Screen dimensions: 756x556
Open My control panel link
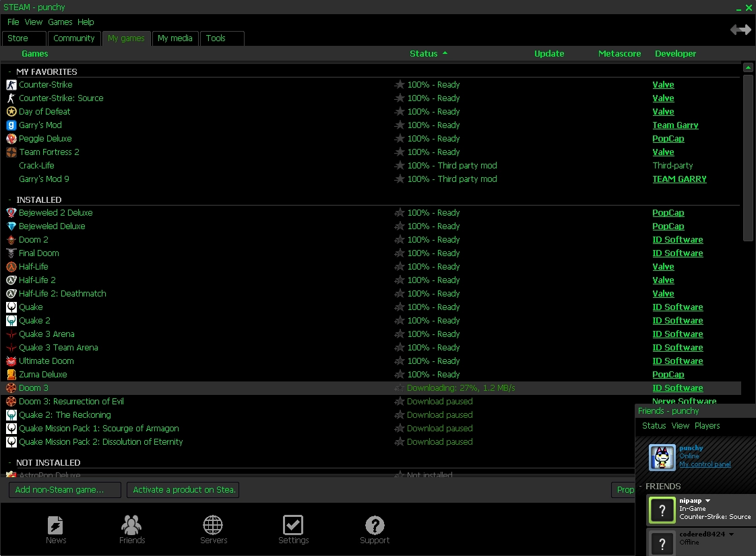tap(705, 464)
